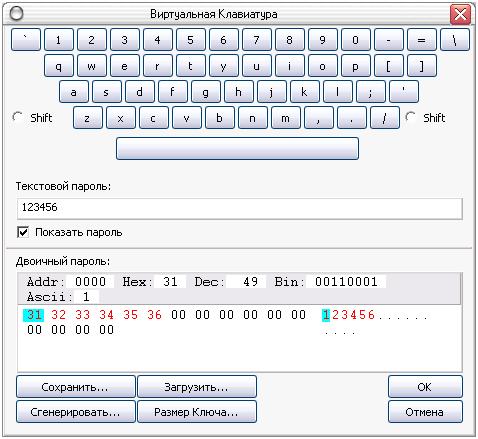This screenshot has height=439, width=478.
Task: Tap the 'w' key
Action: point(92,66)
